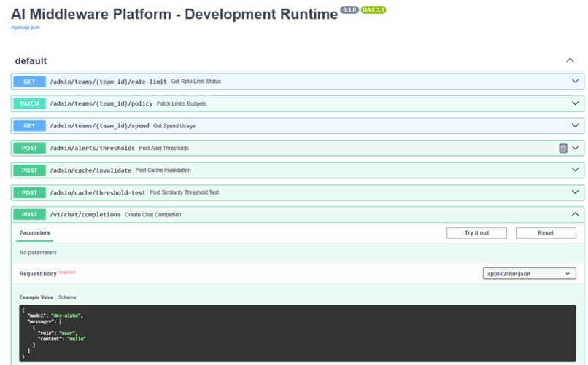Screen dimensions: 588x365
Task: Expand the GET spend endpoint chevron
Action: 575,125
